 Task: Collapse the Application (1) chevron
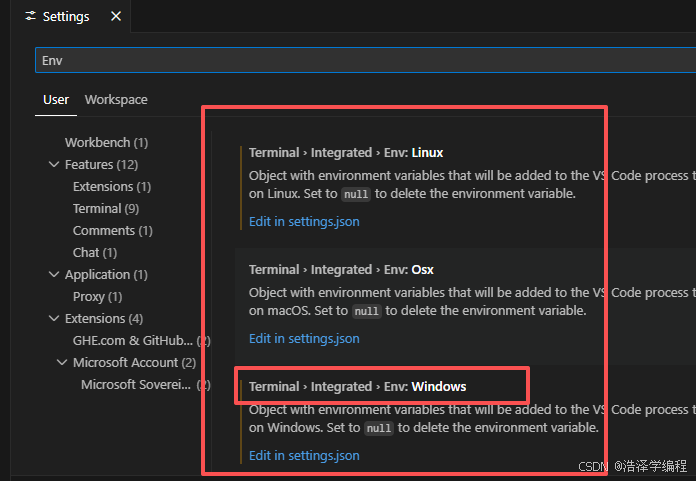coord(54,275)
